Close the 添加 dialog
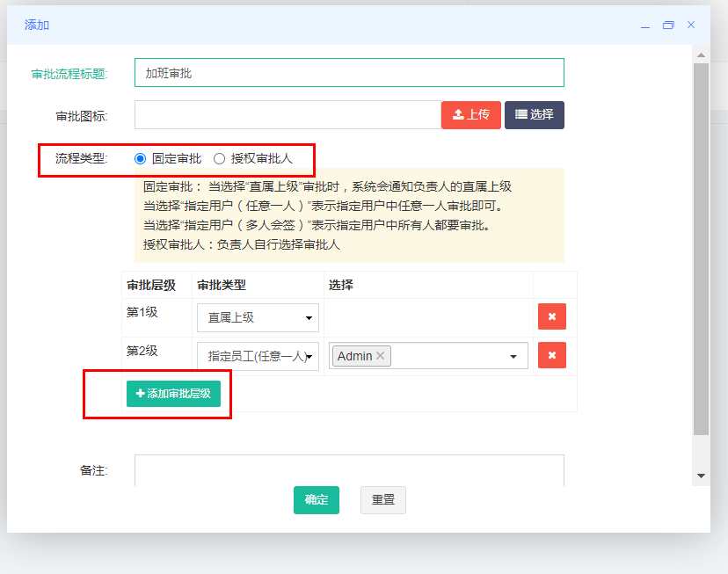The width and height of the screenshot is (728, 574). tap(691, 25)
